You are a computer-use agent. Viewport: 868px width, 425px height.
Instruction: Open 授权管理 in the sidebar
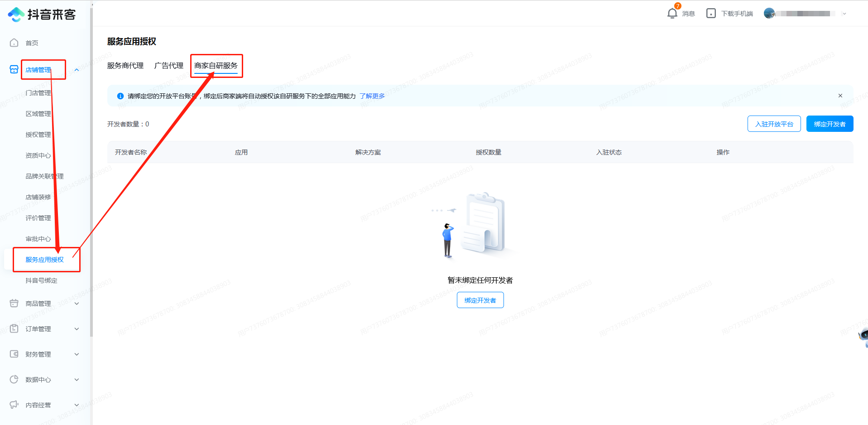[38, 135]
